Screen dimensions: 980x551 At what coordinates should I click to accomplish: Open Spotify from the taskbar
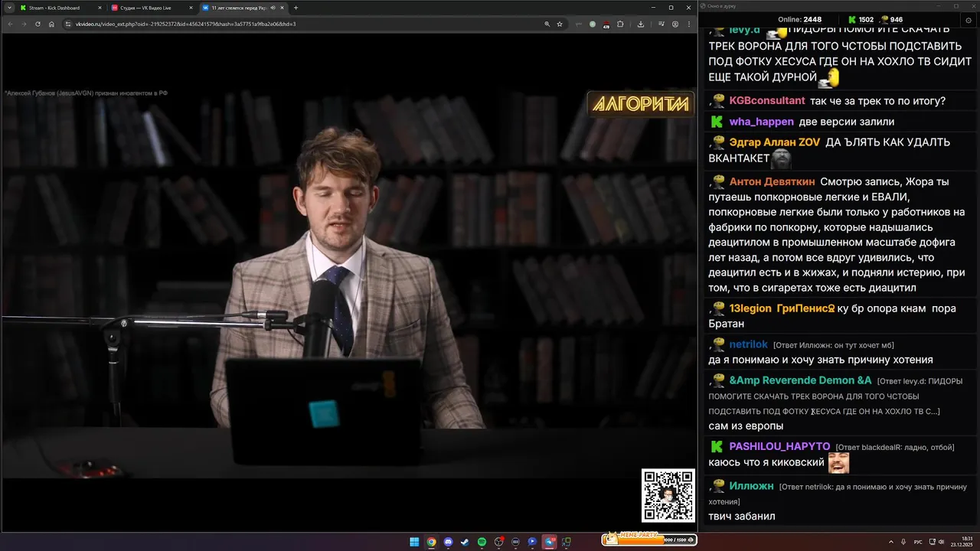[482, 542]
